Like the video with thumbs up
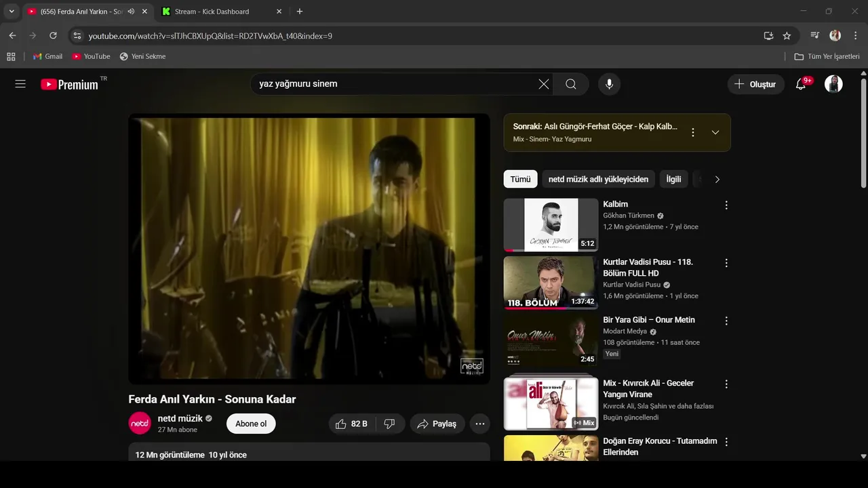This screenshot has height=488, width=868. [351, 424]
